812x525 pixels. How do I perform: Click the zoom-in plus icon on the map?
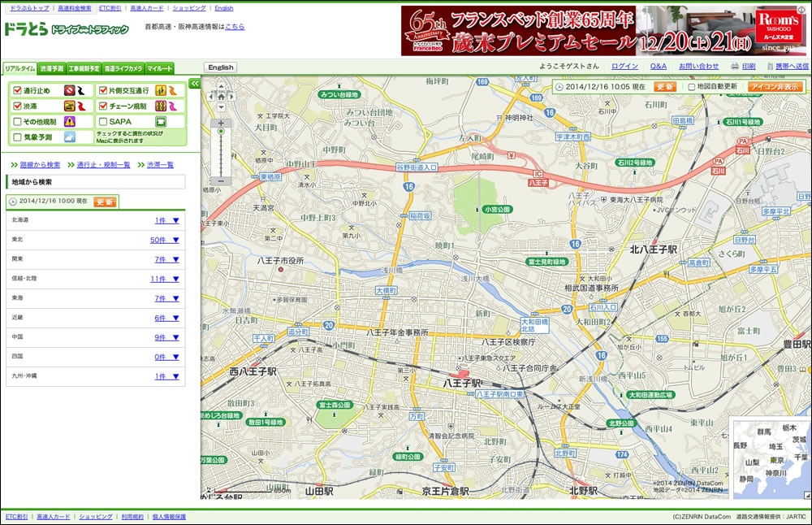[x=221, y=124]
